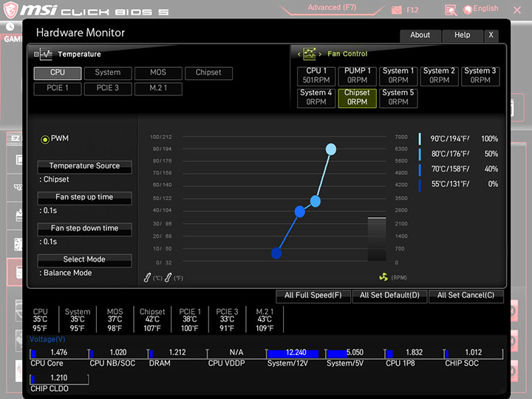Select CPU 1 fan at 501RPM
The width and height of the screenshot is (532, 399).
(316, 75)
